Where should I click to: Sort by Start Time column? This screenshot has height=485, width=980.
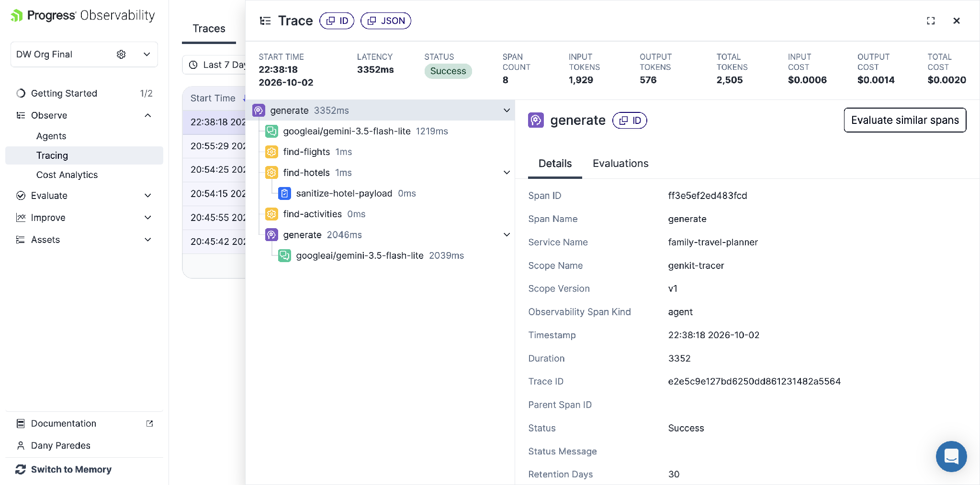[x=213, y=98]
